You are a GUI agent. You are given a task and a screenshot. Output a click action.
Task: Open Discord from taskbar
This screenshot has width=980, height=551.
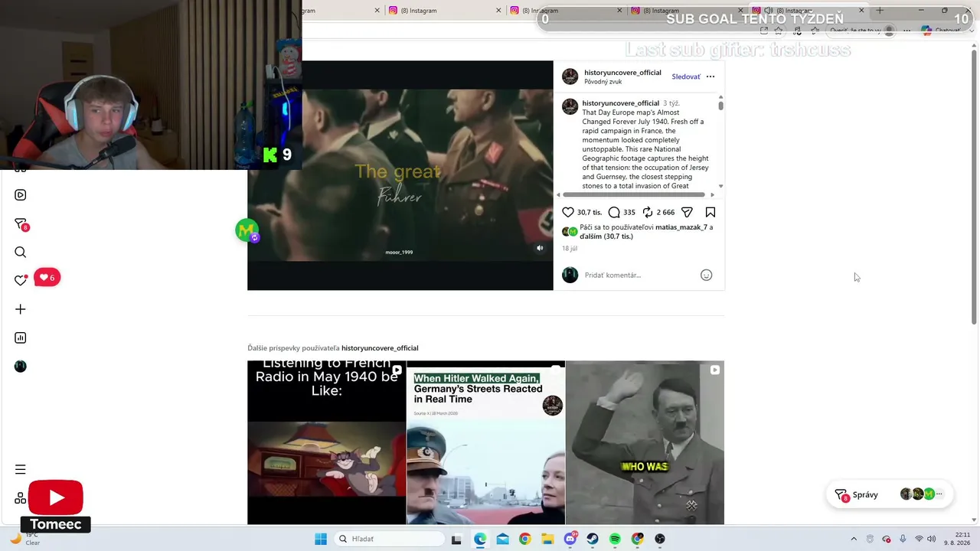click(x=570, y=539)
